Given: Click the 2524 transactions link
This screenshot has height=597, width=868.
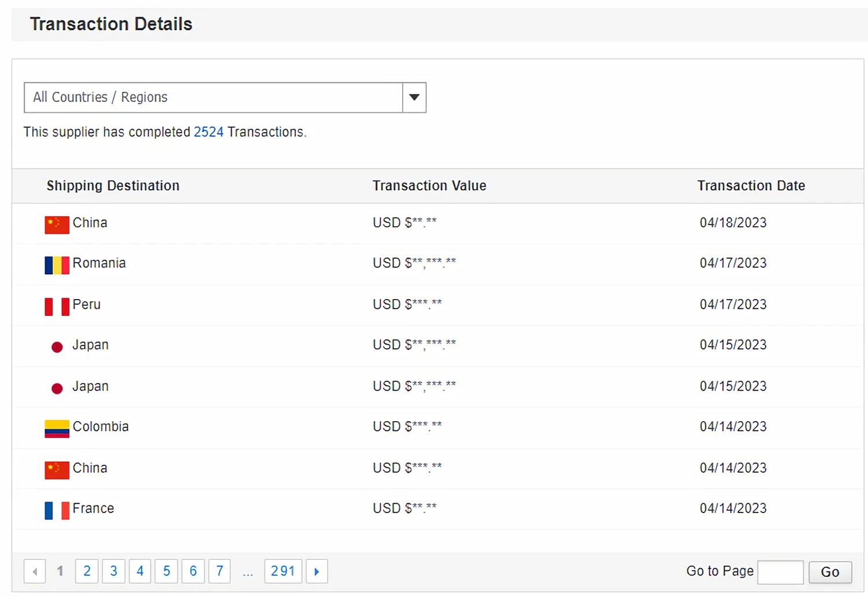Looking at the screenshot, I should pyautogui.click(x=208, y=132).
